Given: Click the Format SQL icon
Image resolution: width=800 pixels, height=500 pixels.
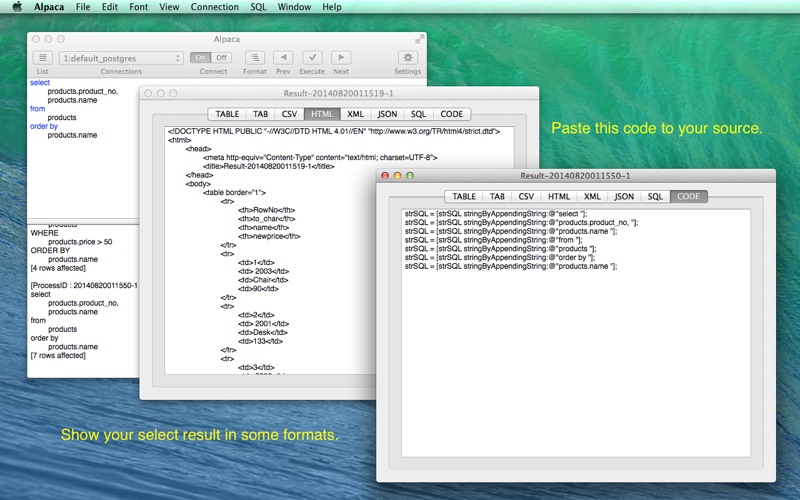Looking at the screenshot, I should pos(255,58).
